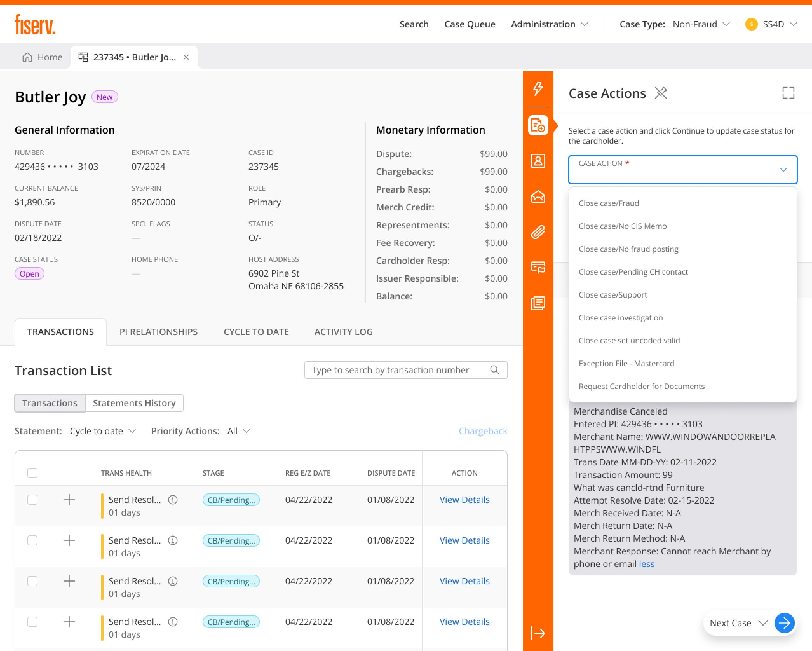Select Close case/Fraud option
The width and height of the screenshot is (812, 651).
(683, 203)
